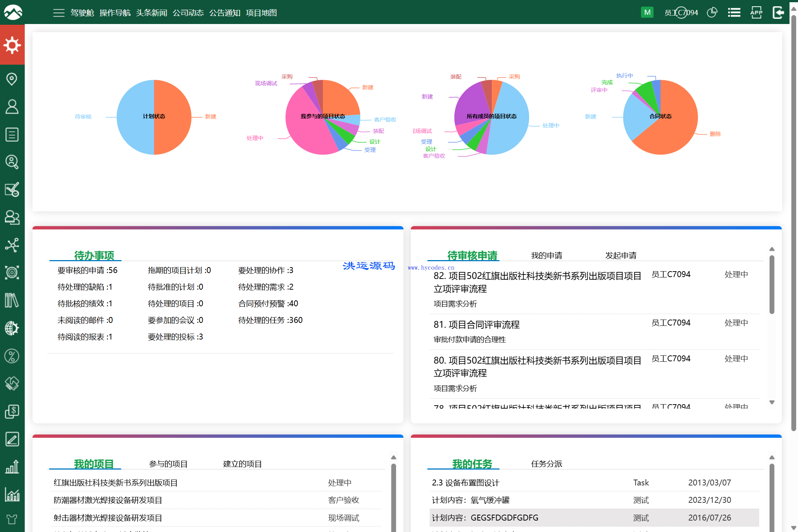Open application 81. 项目合同评审流程

(477, 324)
